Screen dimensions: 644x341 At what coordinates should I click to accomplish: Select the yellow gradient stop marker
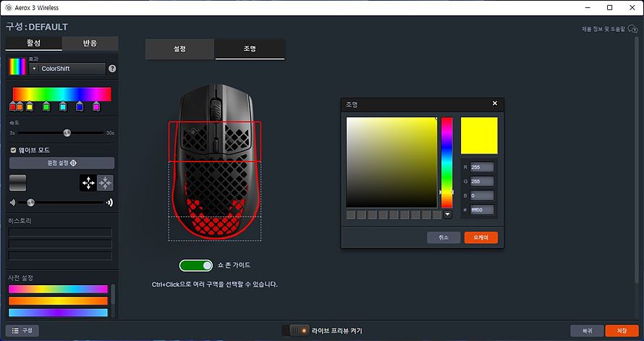[30, 106]
